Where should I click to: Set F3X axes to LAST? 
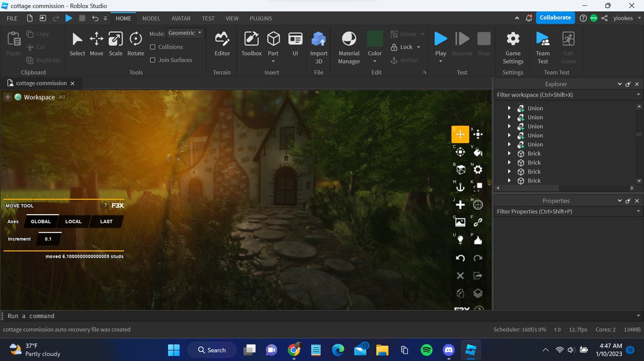tap(106, 222)
